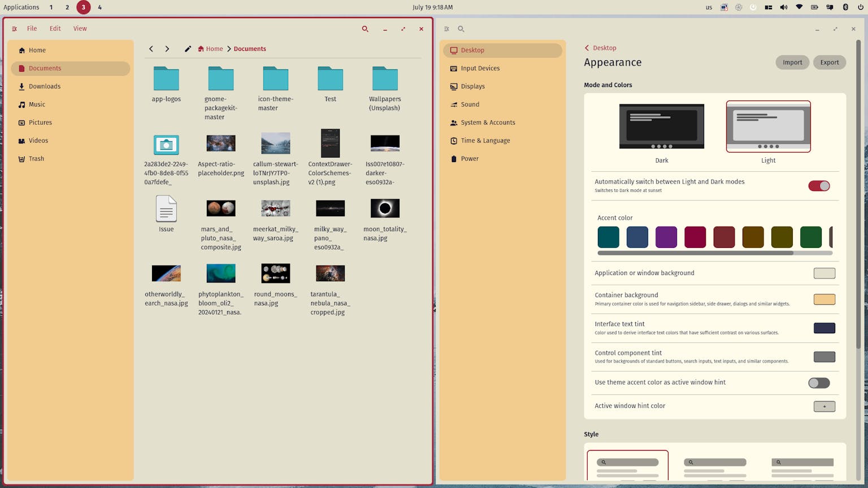Image resolution: width=868 pixels, height=488 pixels.
Task: Click the Import button
Action: 792,63
